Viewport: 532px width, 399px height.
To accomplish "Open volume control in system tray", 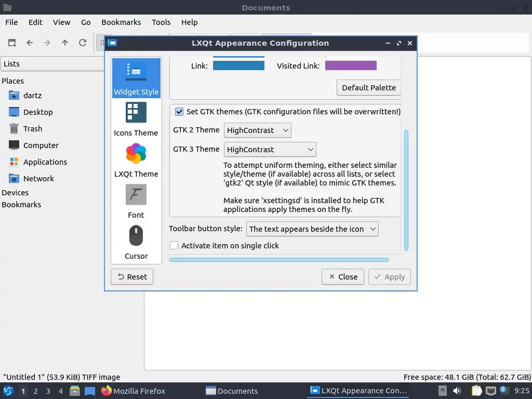I will point(457,391).
